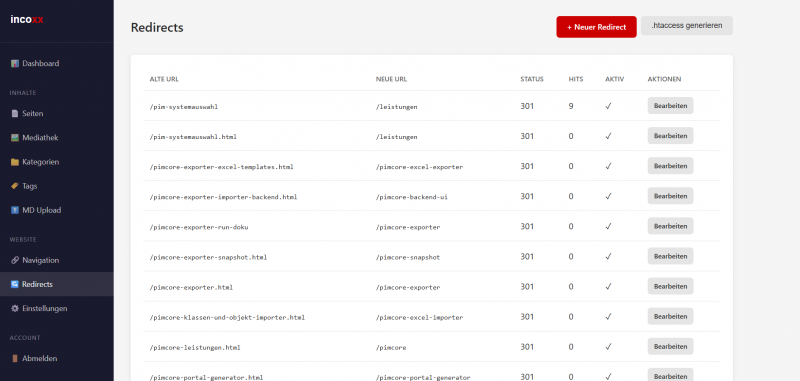Open MD Upload page

click(57, 210)
